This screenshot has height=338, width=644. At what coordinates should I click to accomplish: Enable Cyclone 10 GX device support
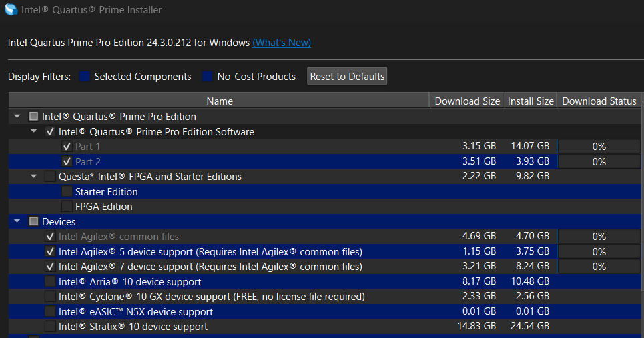click(x=50, y=297)
